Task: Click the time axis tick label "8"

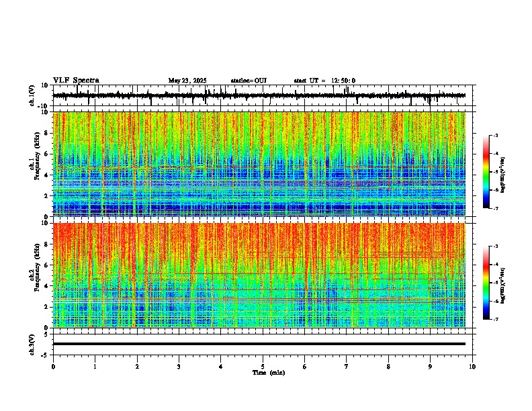Action: [388, 367]
